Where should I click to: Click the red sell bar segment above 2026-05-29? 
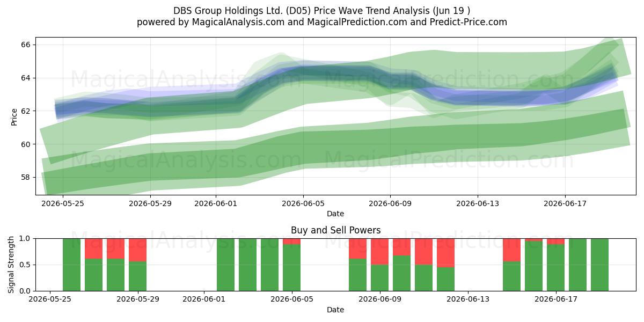tap(138, 250)
